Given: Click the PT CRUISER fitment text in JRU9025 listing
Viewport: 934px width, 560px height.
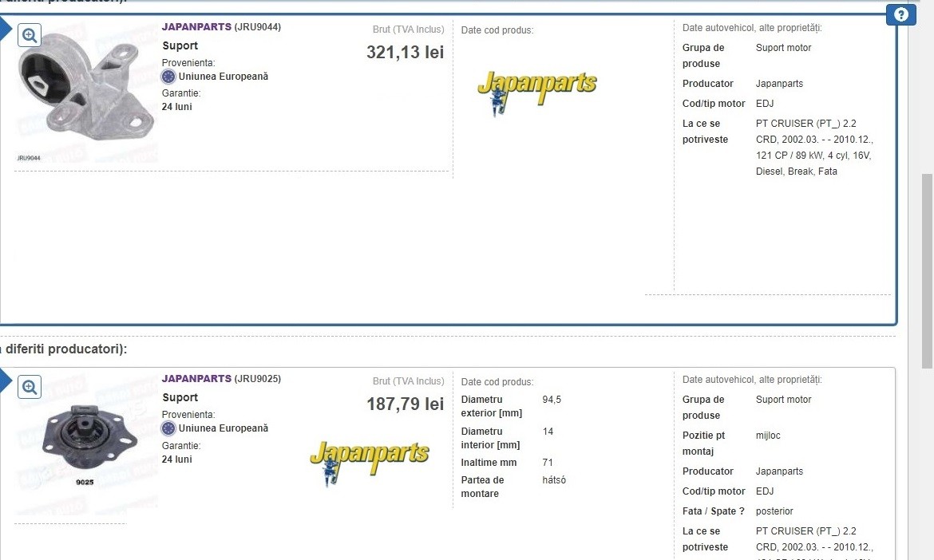Looking at the screenshot, I should click(814, 542).
